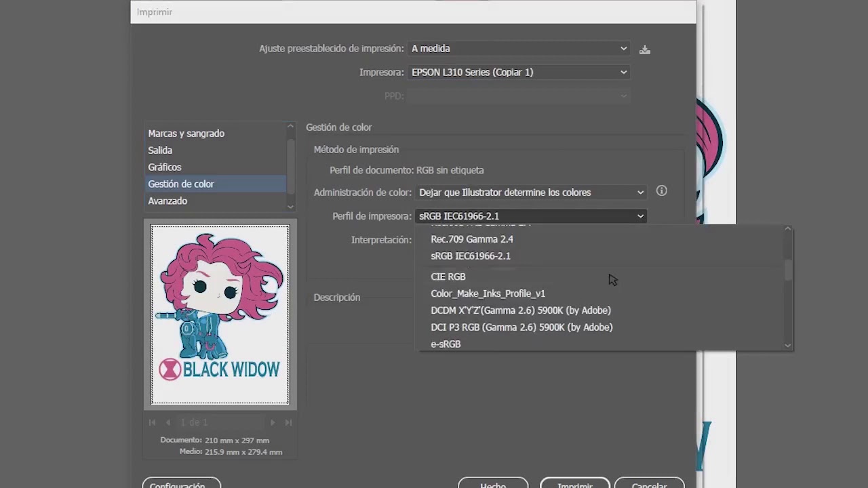The image size is (868, 488).
Task: Select Avanzado category
Action: (215, 201)
